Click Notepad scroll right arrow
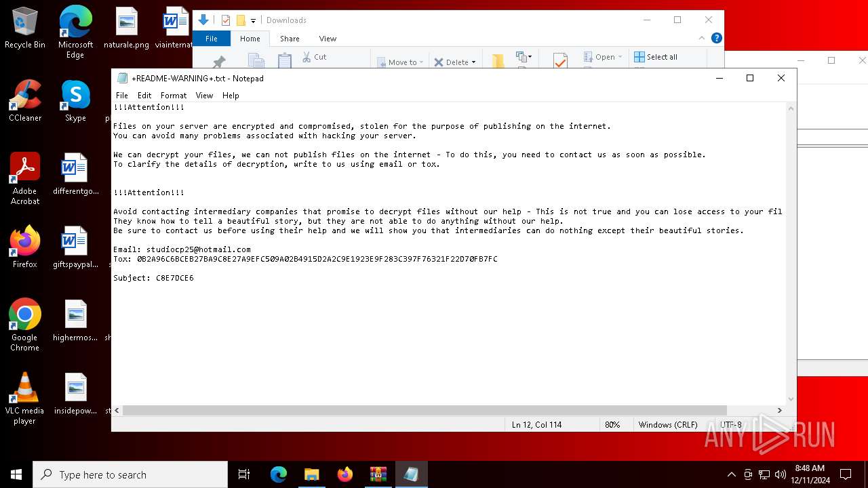This screenshot has height=488, width=868. tap(779, 410)
